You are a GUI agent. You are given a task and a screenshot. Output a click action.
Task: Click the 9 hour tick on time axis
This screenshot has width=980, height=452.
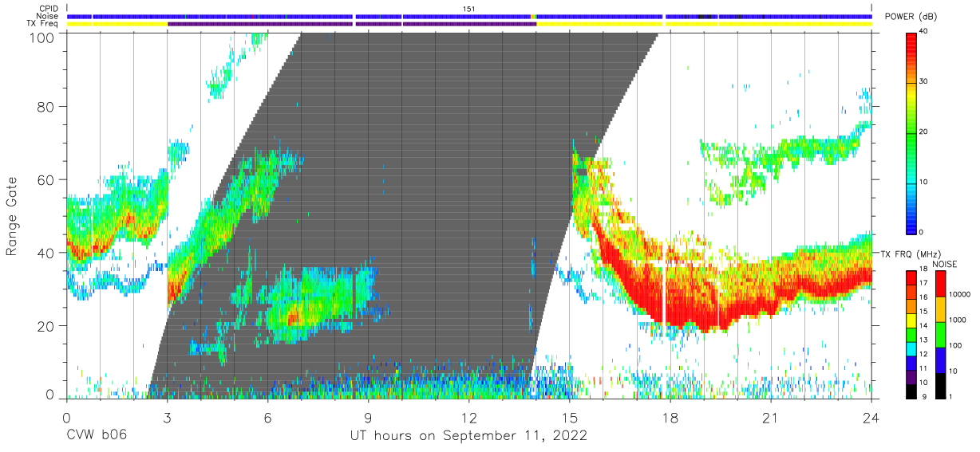tap(368, 418)
